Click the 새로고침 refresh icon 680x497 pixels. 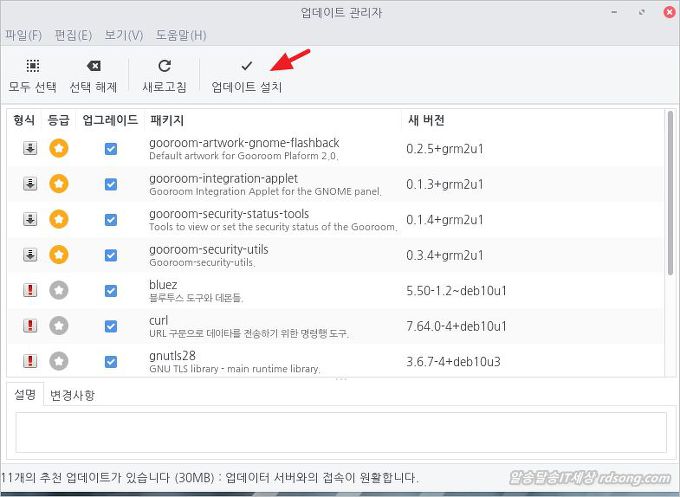[x=164, y=66]
